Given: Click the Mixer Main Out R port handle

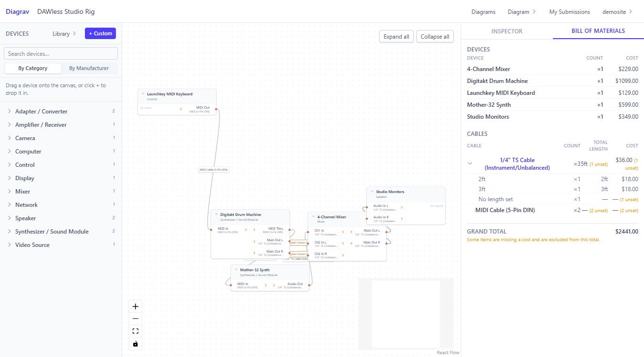Looking at the screenshot, I should pos(386,244).
